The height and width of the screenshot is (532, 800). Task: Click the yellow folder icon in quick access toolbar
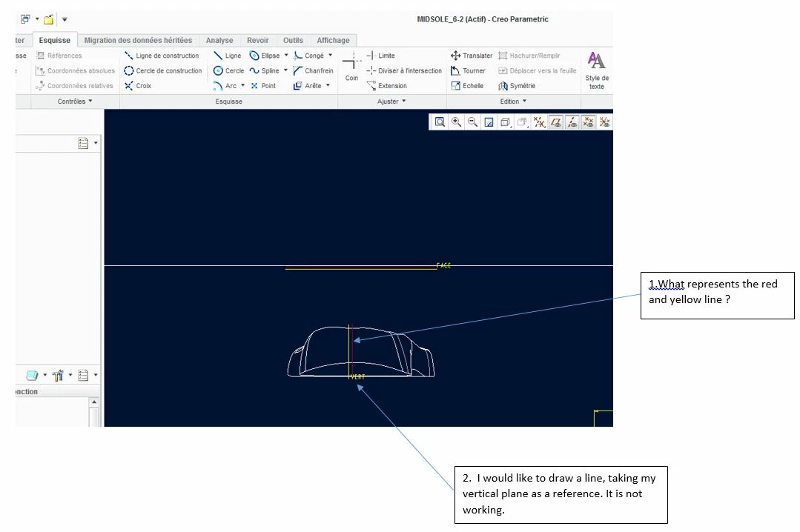tap(48, 20)
